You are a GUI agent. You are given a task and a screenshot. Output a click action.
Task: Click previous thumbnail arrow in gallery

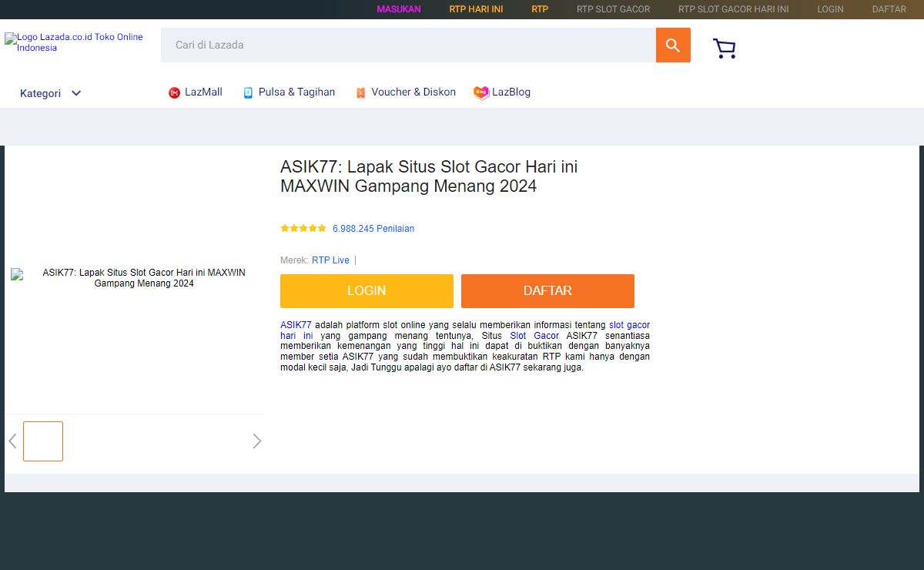click(x=12, y=441)
